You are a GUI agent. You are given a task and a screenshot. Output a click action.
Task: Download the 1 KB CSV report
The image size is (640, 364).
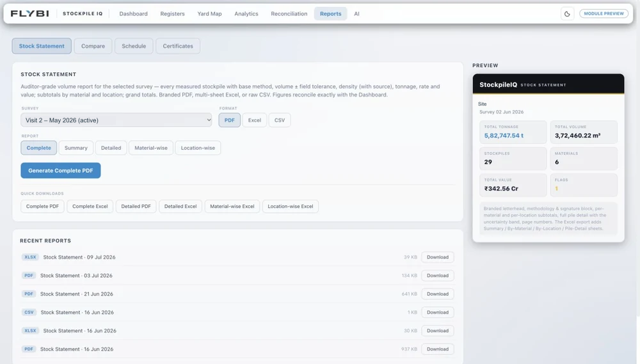pos(438,312)
